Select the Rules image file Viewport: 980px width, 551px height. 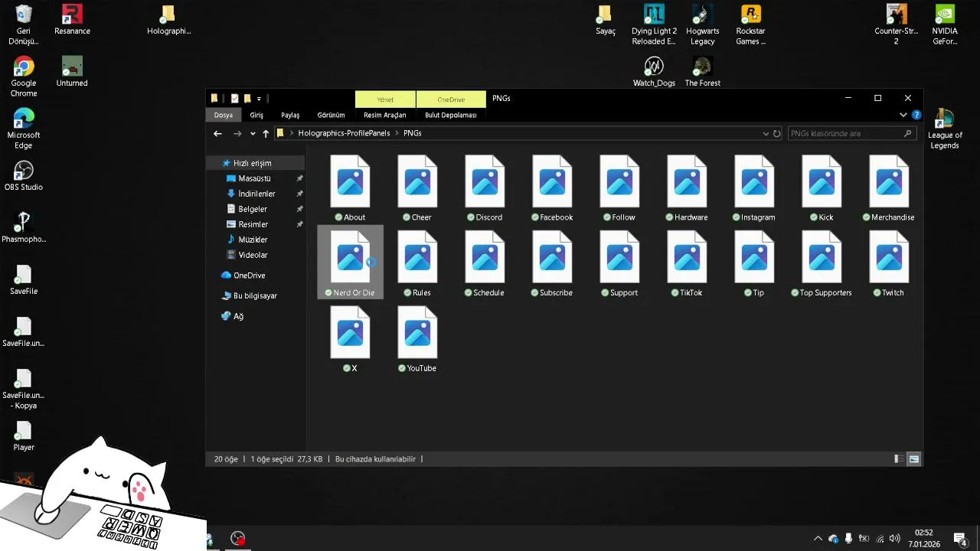[417, 263]
